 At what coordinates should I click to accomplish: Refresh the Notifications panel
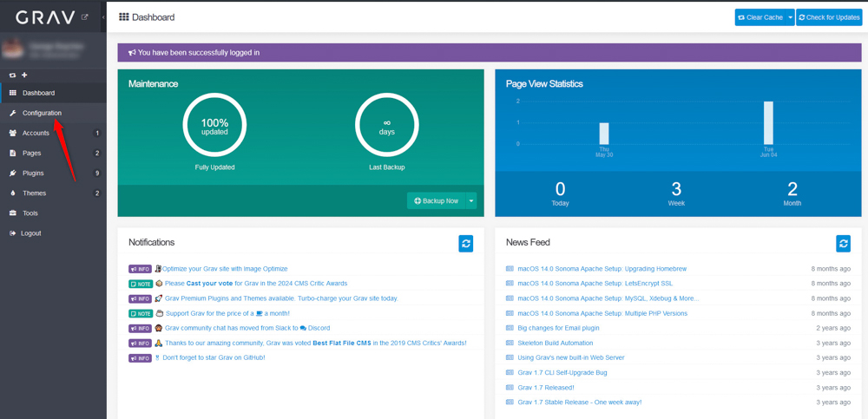(465, 244)
